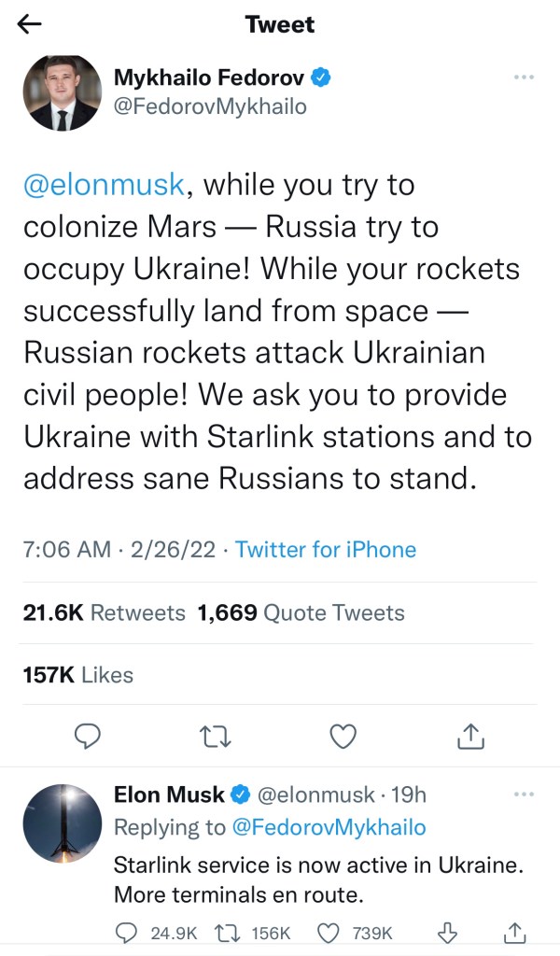Retweet Elon Musk's reply showing 156K
Screen dimensions: 560x956
[x=256, y=932]
